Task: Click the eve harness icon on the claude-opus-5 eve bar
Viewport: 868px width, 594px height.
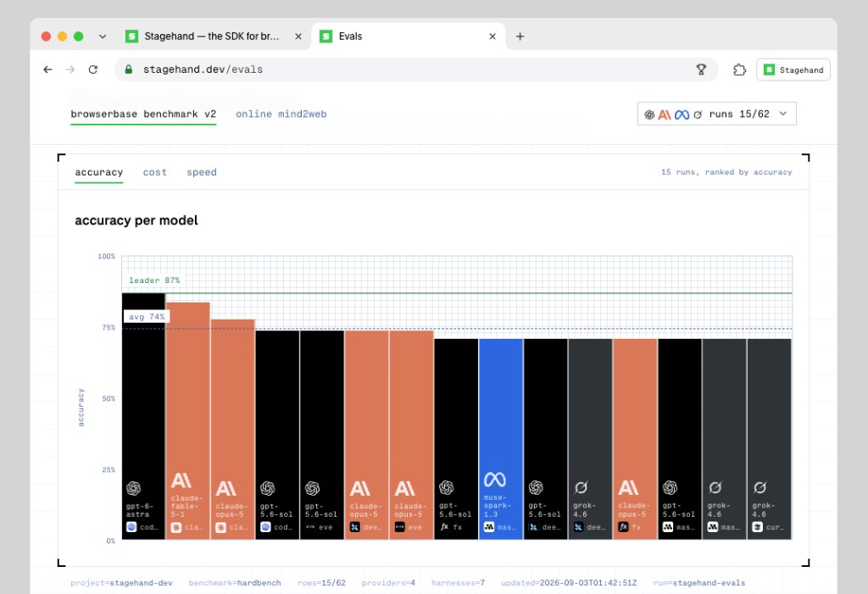Action: (400, 527)
